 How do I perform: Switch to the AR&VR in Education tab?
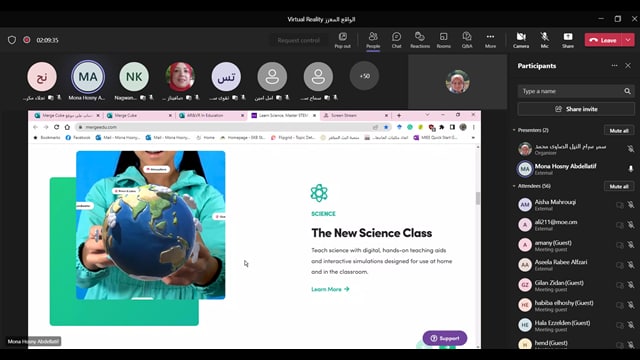[x=211, y=116]
